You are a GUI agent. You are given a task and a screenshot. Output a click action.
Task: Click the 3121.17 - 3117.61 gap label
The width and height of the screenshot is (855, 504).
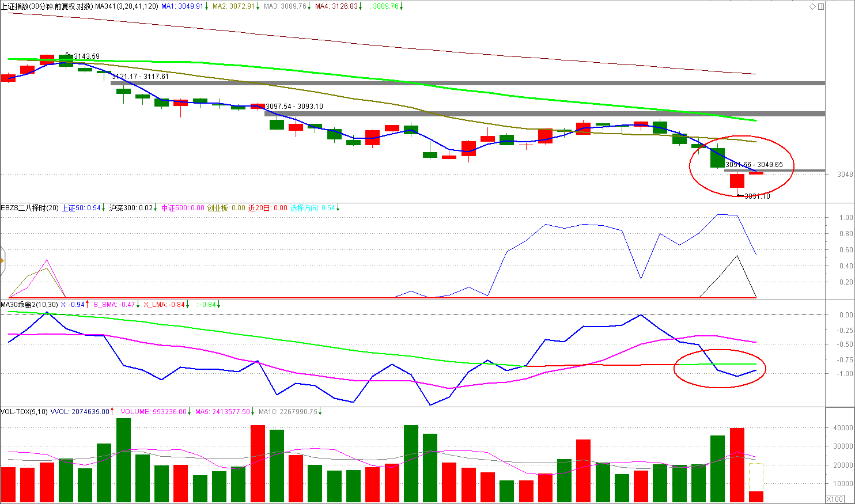[x=141, y=77]
